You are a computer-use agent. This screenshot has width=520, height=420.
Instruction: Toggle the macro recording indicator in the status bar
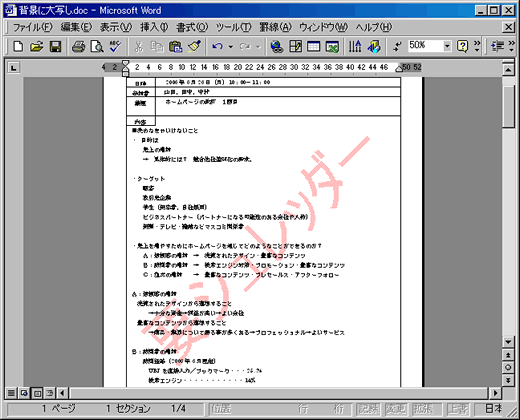[x=368, y=409]
